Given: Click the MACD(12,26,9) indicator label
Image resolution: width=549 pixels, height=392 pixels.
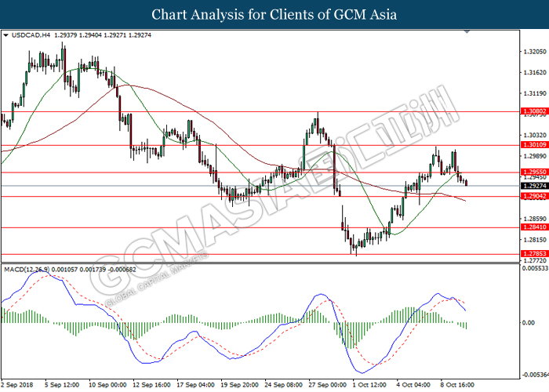Looking at the screenshot, I should point(27,270).
